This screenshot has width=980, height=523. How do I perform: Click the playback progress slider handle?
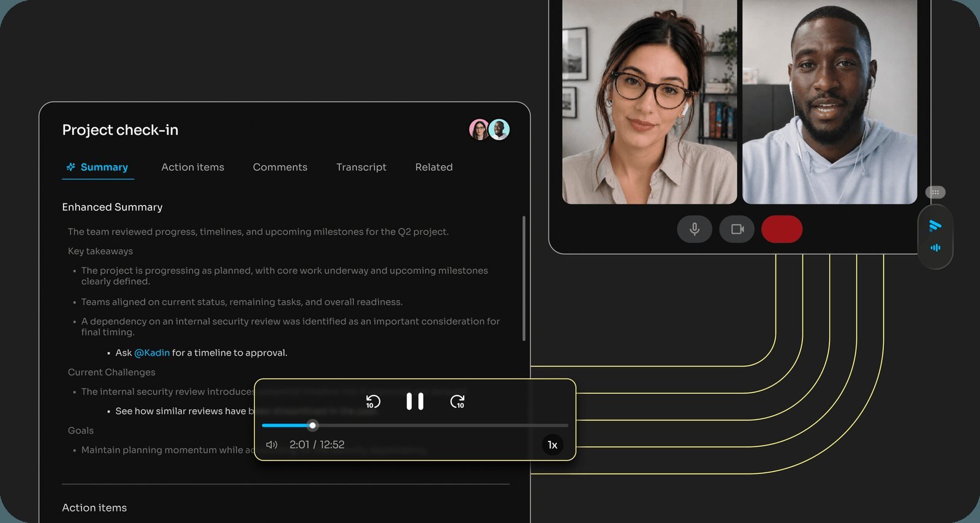pos(312,425)
